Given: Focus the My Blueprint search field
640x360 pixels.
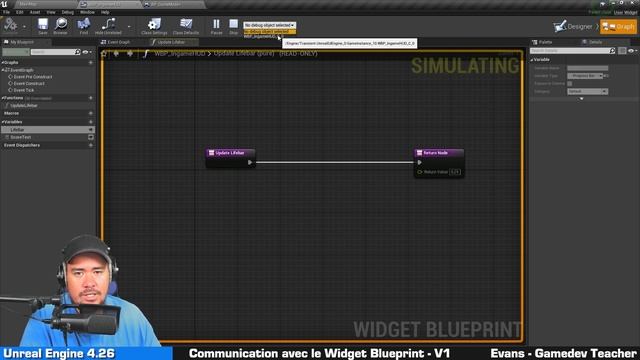Looking at the screenshot, I should click(x=56, y=52).
